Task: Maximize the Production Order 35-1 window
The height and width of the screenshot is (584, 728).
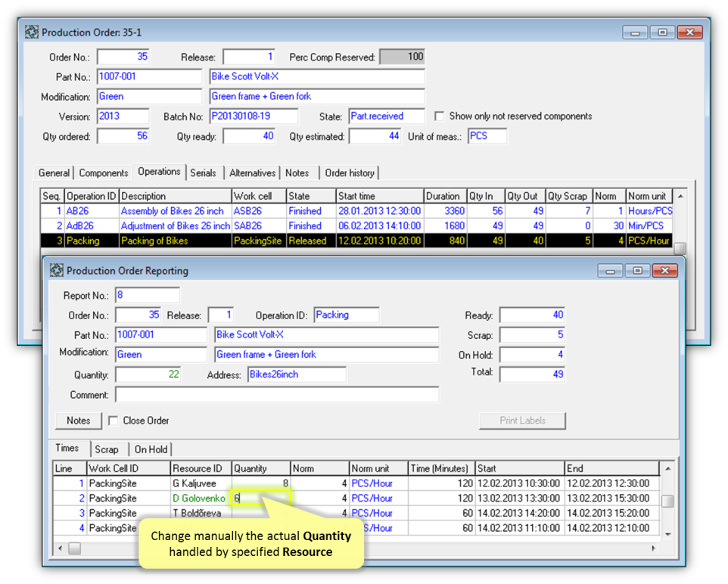Action: pyautogui.click(x=662, y=33)
